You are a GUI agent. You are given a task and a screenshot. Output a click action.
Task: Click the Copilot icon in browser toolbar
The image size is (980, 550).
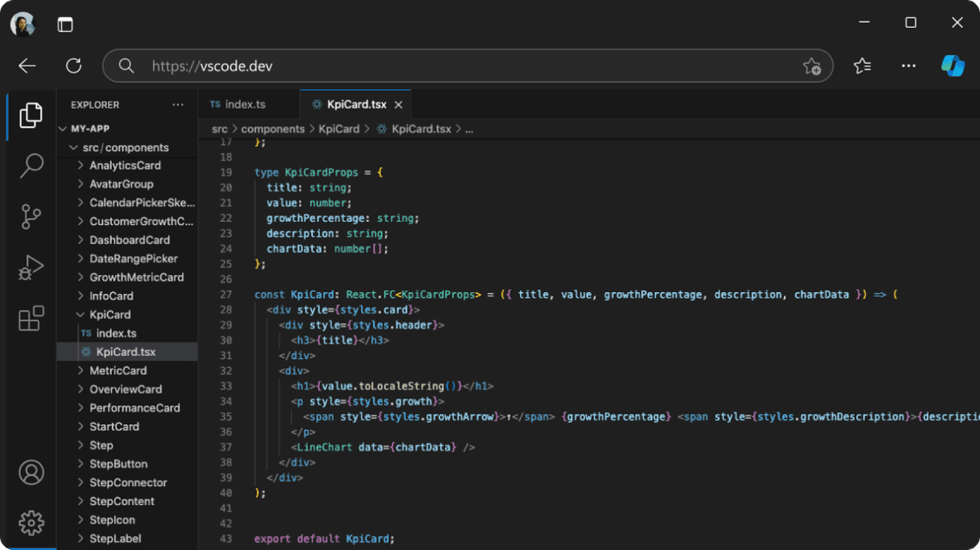click(x=952, y=66)
